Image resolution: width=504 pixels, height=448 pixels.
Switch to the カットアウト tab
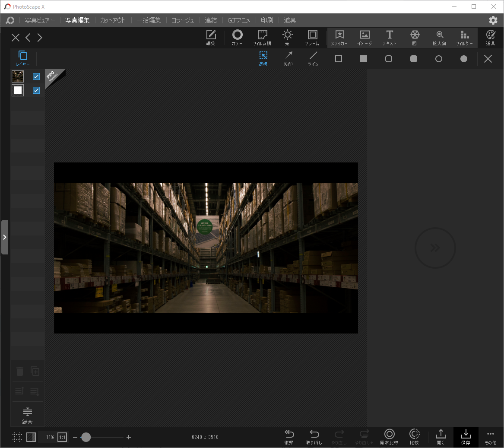coord(113,20)
